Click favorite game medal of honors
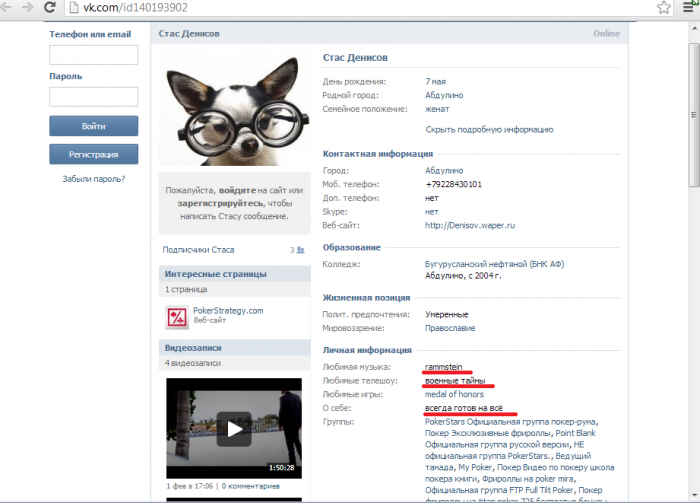The image size is (700, 503). pos(454,394)
